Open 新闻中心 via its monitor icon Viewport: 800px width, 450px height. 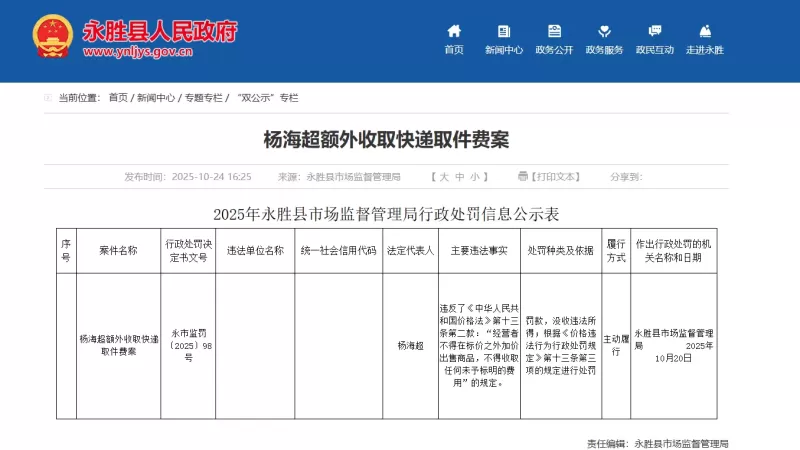click(x=504, y=31)
